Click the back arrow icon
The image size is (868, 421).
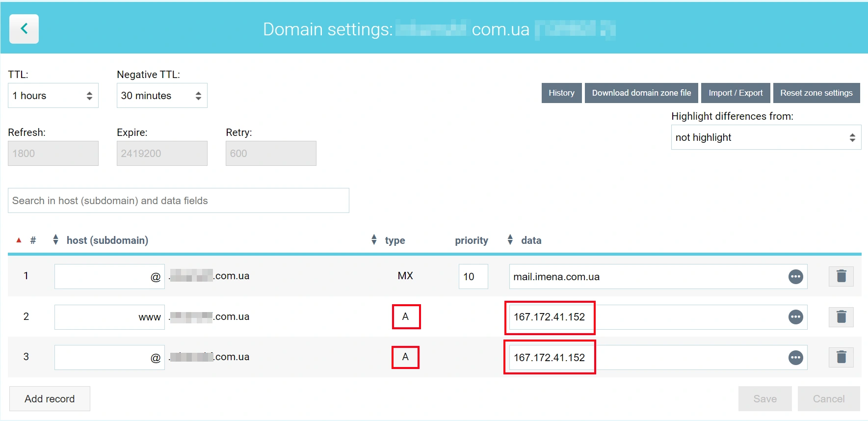[x=24, y=29]
